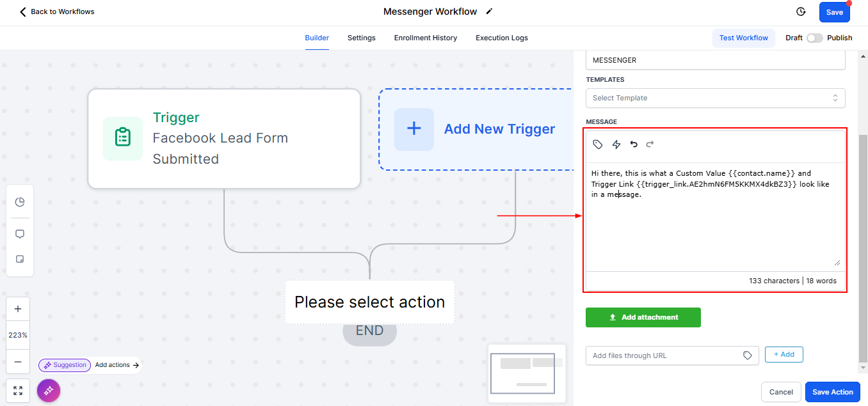Click the tag icon in file URL field
The width and height of the screenshot is (868, 406).
(x=748, y=355)
